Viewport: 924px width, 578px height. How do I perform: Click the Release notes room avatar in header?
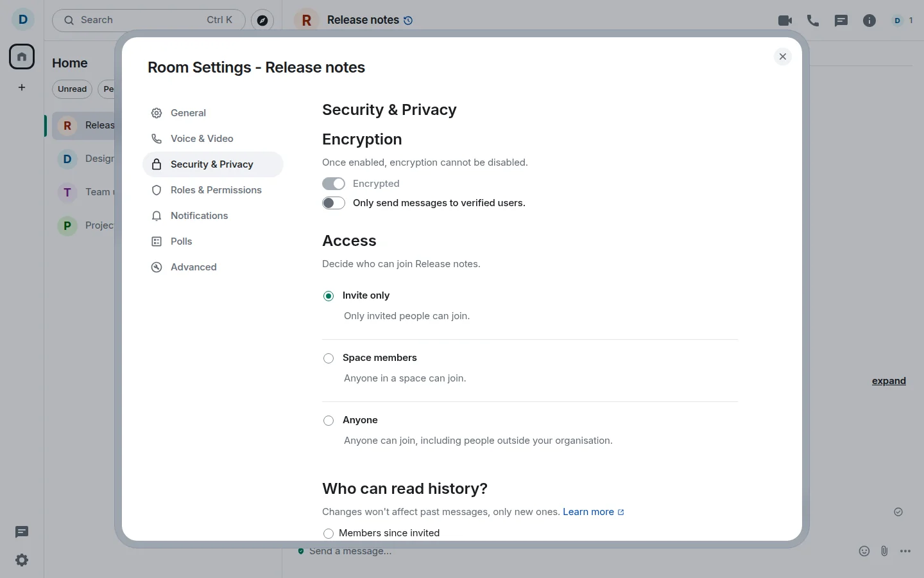pyautogui.click(x=307, y=20)
